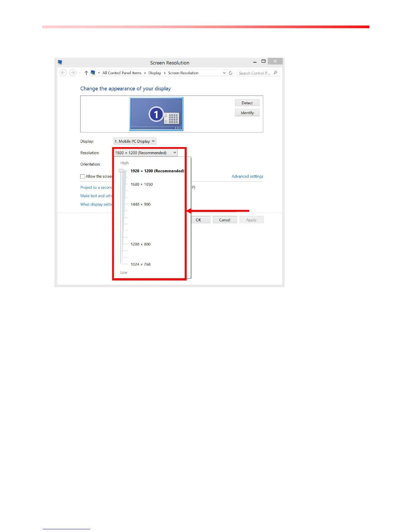Expand the Display breadcrumb arrow
411x532 pixels.
(x=165, y=73)
